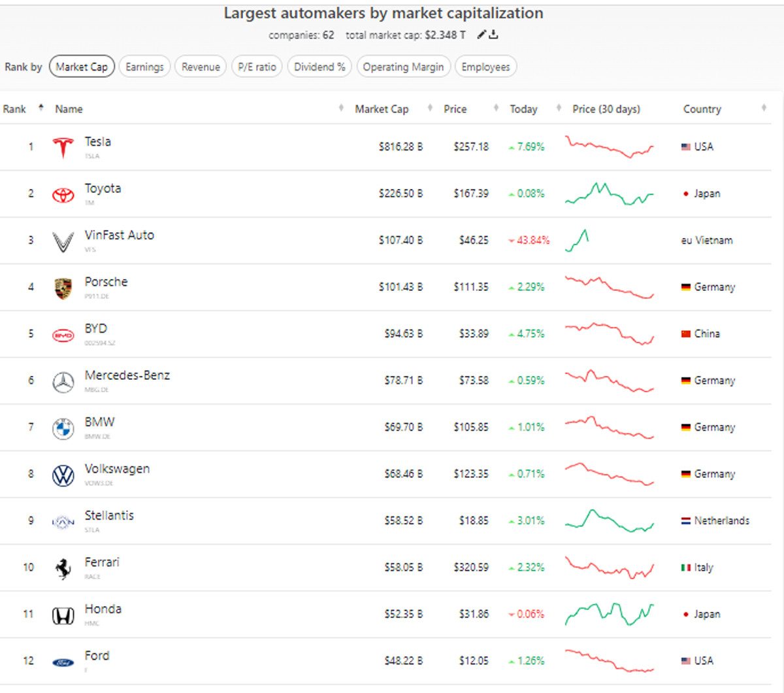Switch ranking to Revenue
Viewport: 784px width, 693px height.
coord(201,67)
